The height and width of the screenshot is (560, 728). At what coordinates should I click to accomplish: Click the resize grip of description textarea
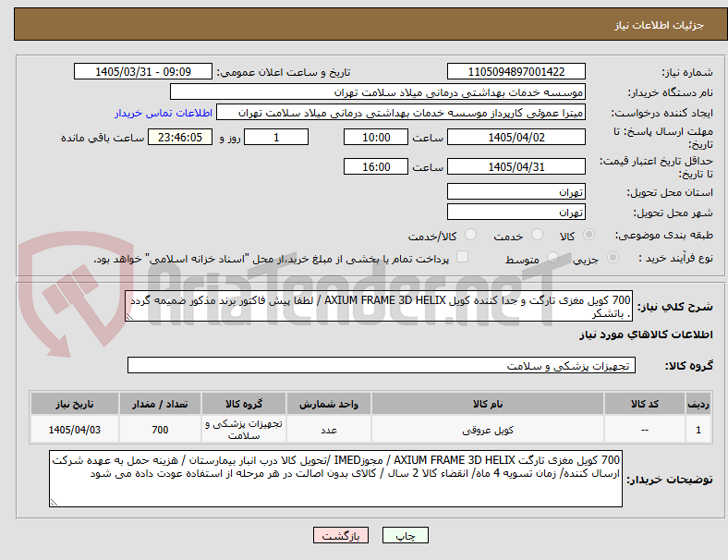pyautogui.click(x=129, y=317)
